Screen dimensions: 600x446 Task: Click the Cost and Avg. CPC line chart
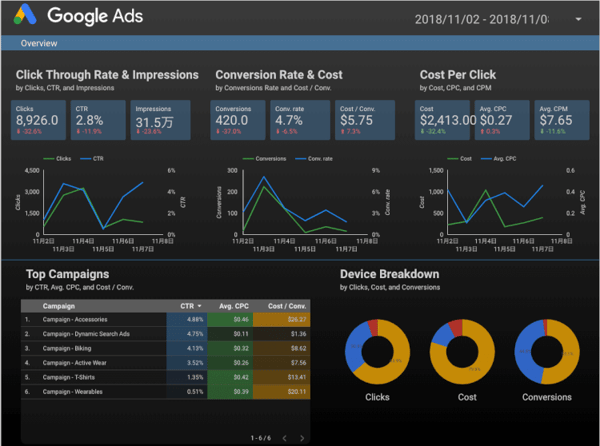point(502,203)
